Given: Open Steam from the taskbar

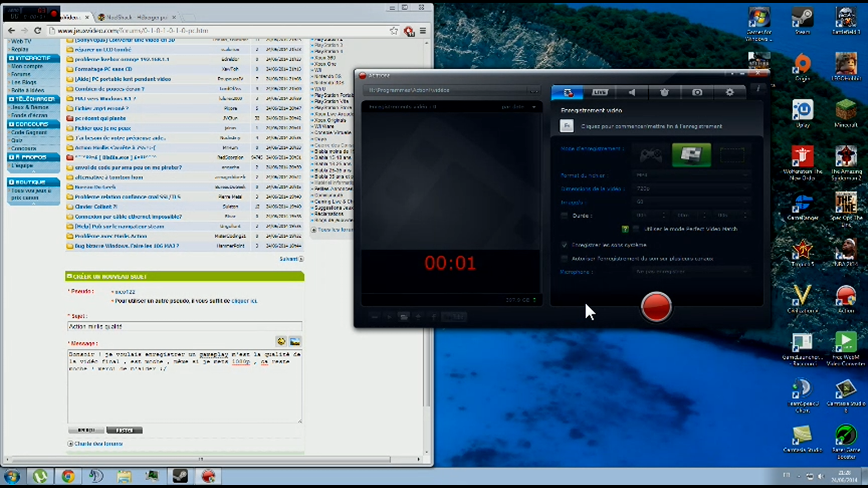Looking at the screenshot, I should point(180,476).
